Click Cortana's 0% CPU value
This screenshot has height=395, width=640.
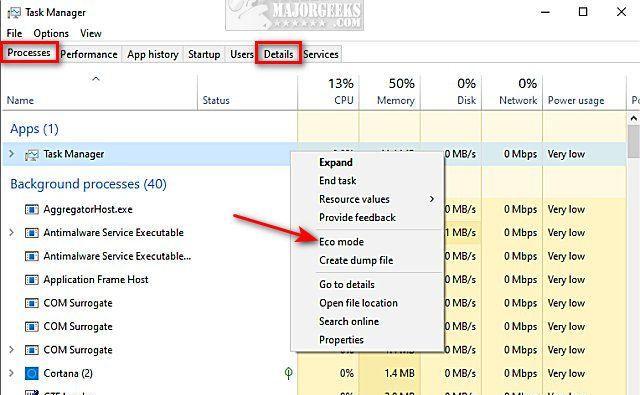(347, 373)
